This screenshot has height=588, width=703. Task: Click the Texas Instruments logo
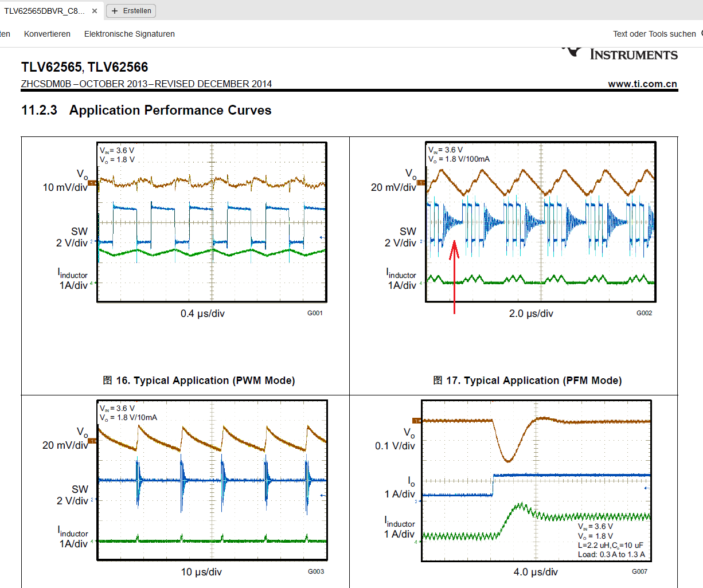[x=620, y=53]
